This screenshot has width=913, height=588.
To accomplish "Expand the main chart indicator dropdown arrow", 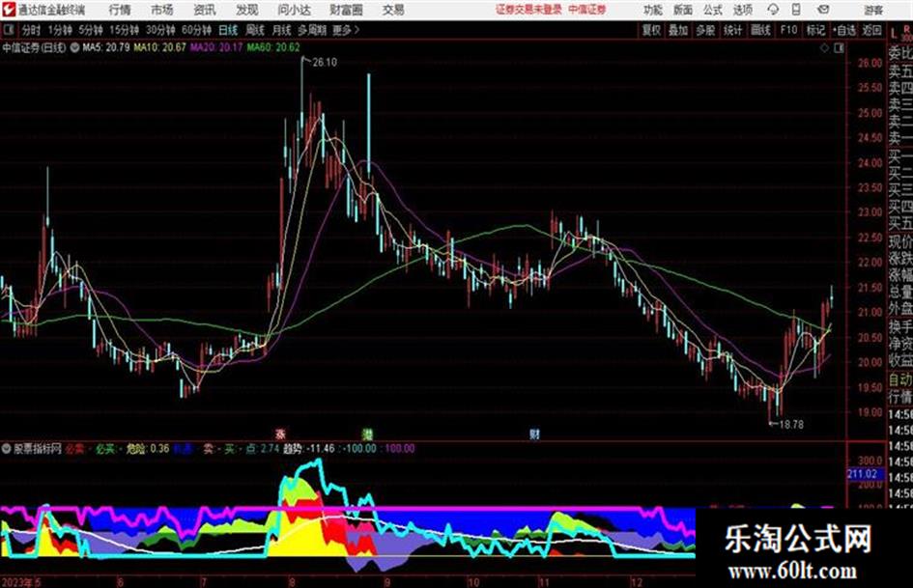I will point(74,47).
